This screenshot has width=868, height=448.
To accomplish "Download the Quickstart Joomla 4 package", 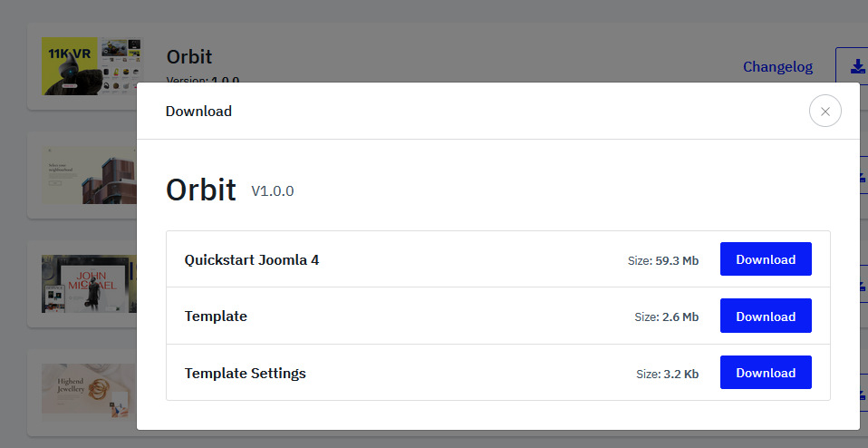I will pos(765,259).
